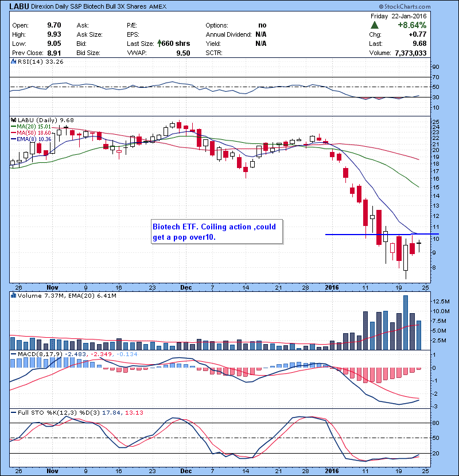
Task: Click the 80 level on the stochastic axis
Action: [x=435, y=423]
